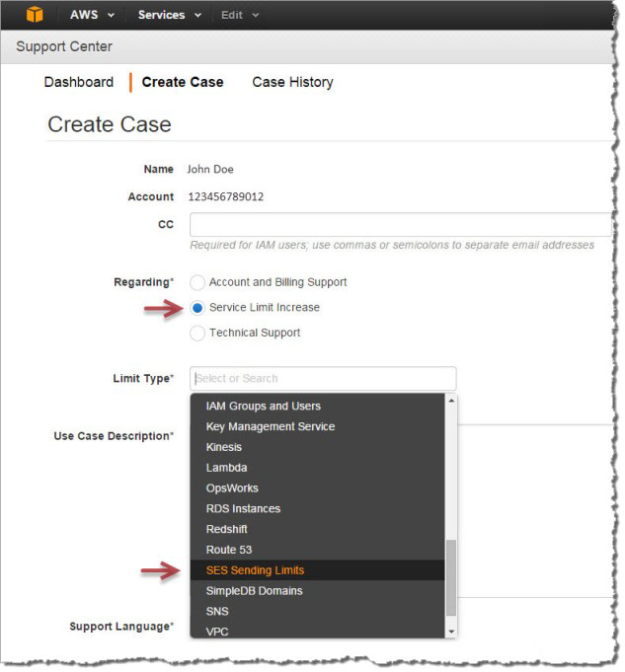Open the Case History tab
This screenshot has height=672, width=625.
click(292, 82)
